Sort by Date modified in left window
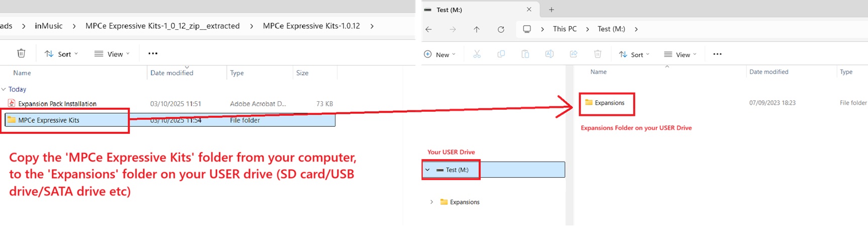This screenshot has height=230, width=868. (x=171, y=73)
